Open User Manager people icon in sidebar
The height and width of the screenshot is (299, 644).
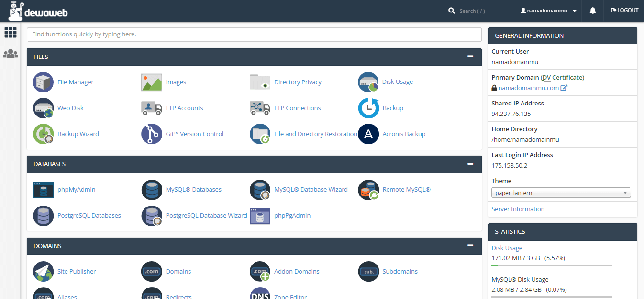tap(11, 54)
